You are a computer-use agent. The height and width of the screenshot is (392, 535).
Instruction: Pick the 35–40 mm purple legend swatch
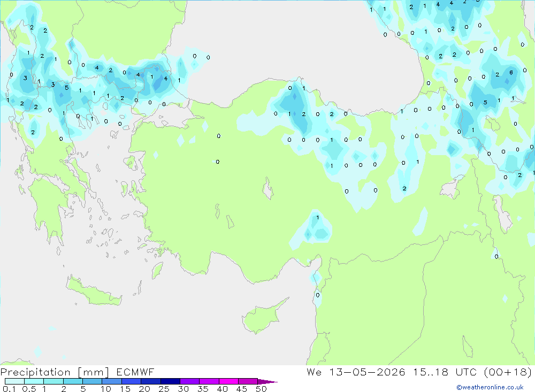(x=209, y=381)
